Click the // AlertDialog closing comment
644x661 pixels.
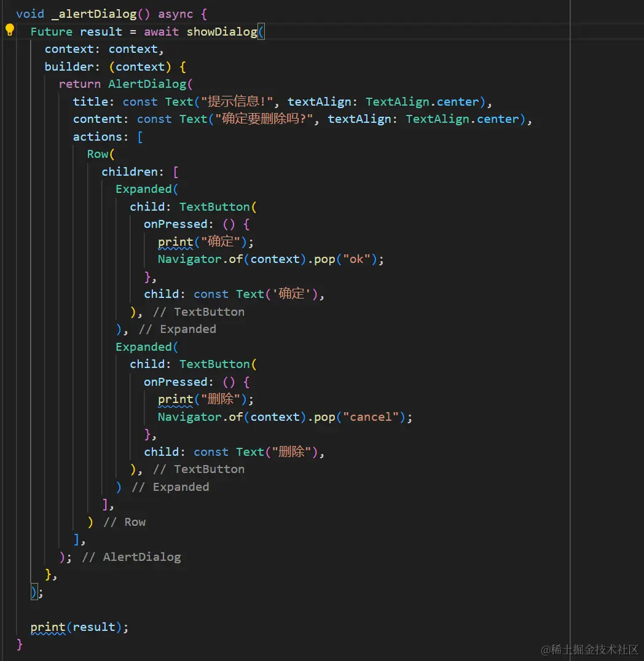pos(131,557)
